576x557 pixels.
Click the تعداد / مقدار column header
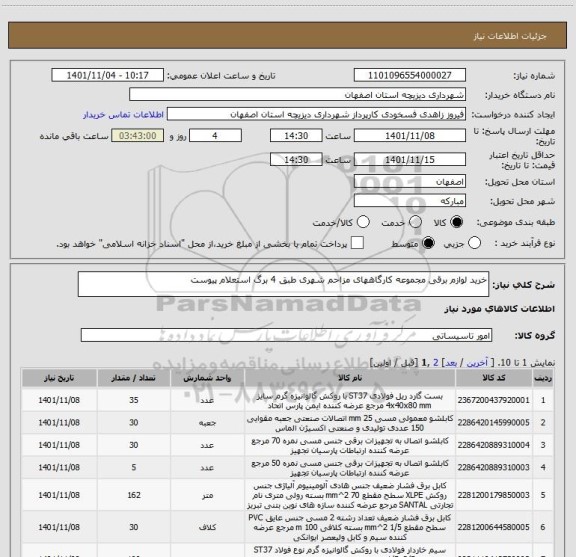tap(133, 378)
